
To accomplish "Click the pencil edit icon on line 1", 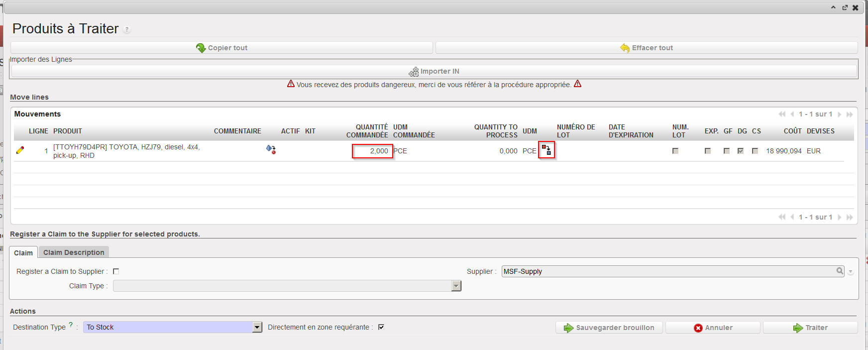I will [20, 150].
